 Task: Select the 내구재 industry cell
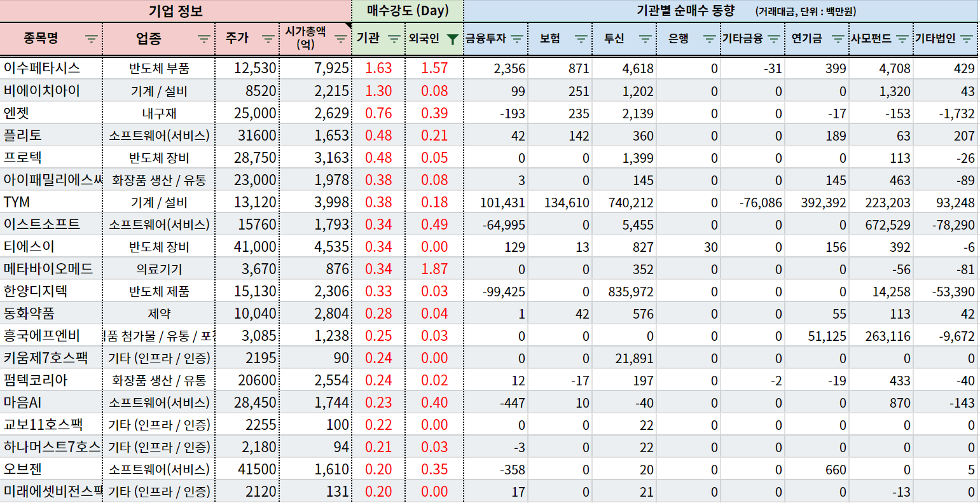click(159, 113)
